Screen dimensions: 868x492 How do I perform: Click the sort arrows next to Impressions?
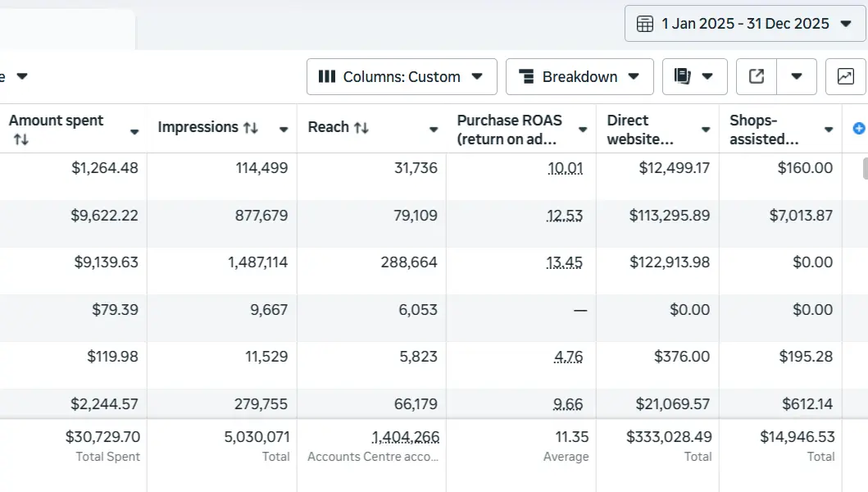pyautogui.click(x=251, y=128)
